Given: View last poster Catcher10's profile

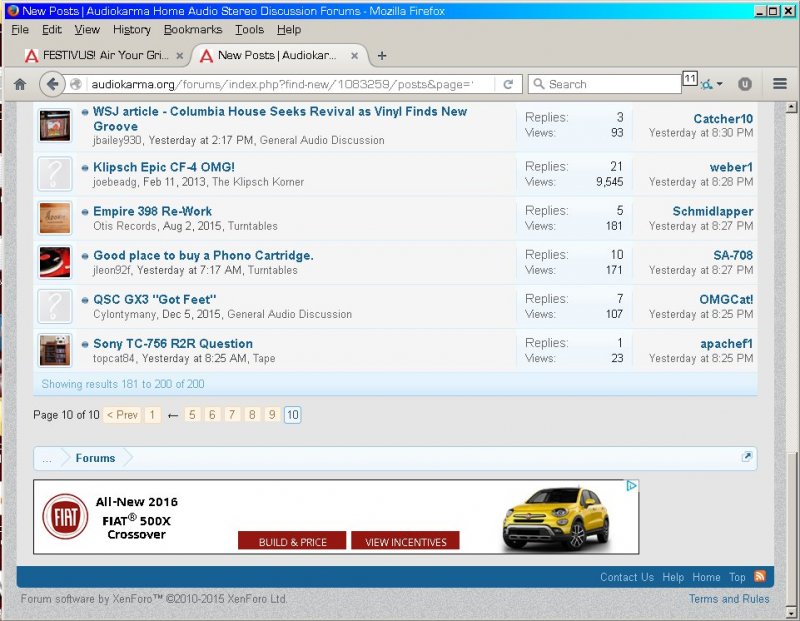Looking at the screenshot, I should pyautogui.click(x=723, y=119).
